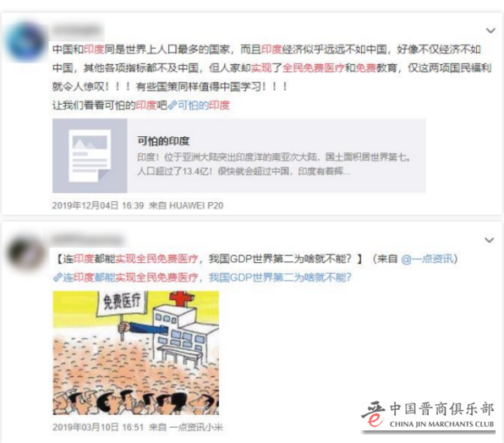Open the 连印度都能实现全民免费医疗 article link

(207, 277)
